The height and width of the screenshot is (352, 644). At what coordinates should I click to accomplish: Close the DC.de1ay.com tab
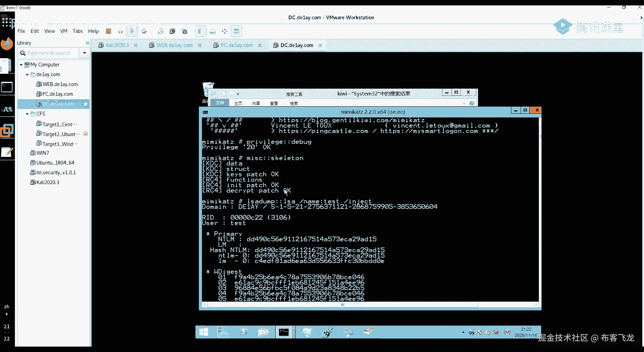pyautogui.click(x=320, y=45)
